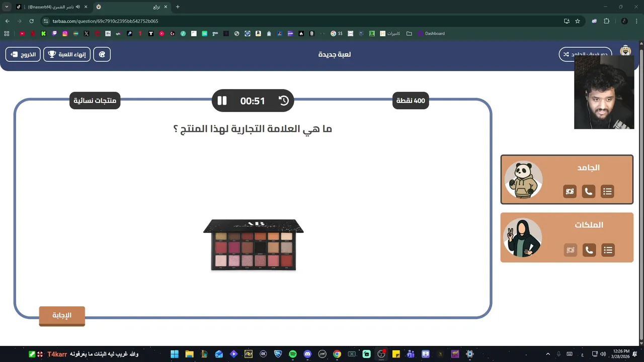Open Discord from the taskbar
This screenshot has height=362, width=644.
[307, 354]
